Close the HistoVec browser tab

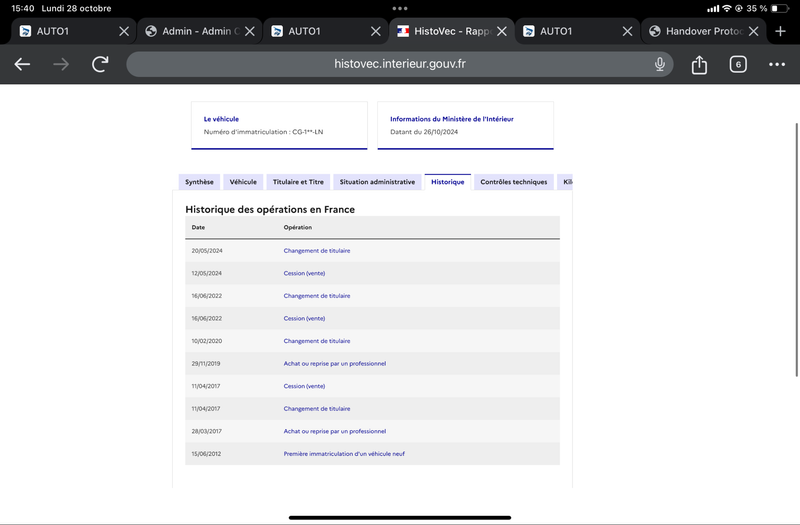[x=502, y=31]
